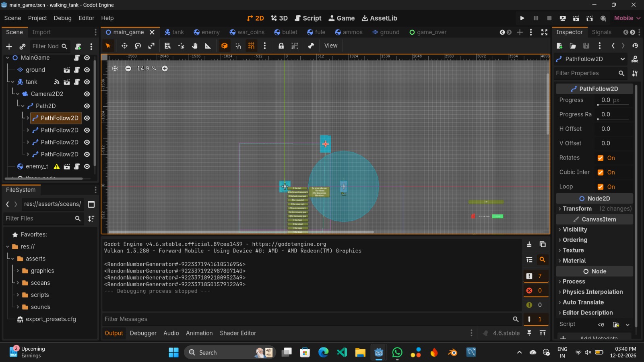Run the project with the Play button
Image resolution: width=644 pixels, height=362 pixels.
pyautogui.click(x=522, y=18)
